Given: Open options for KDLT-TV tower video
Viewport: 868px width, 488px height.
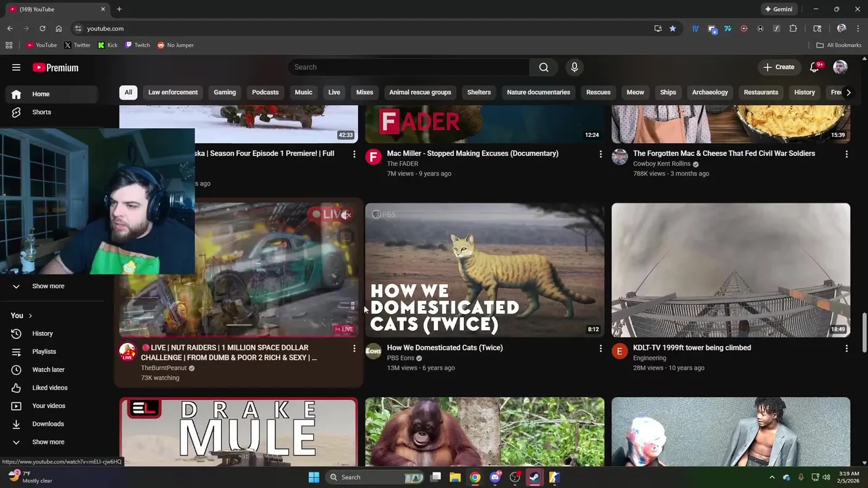Looking at the screenshot, I should point(846,348).
